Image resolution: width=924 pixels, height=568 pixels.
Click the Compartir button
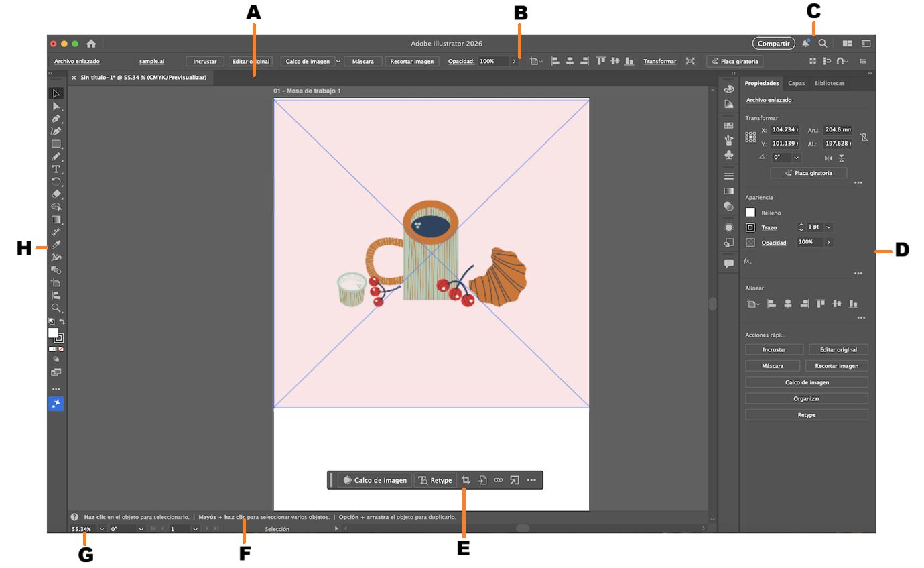click(x=773, y=43)
